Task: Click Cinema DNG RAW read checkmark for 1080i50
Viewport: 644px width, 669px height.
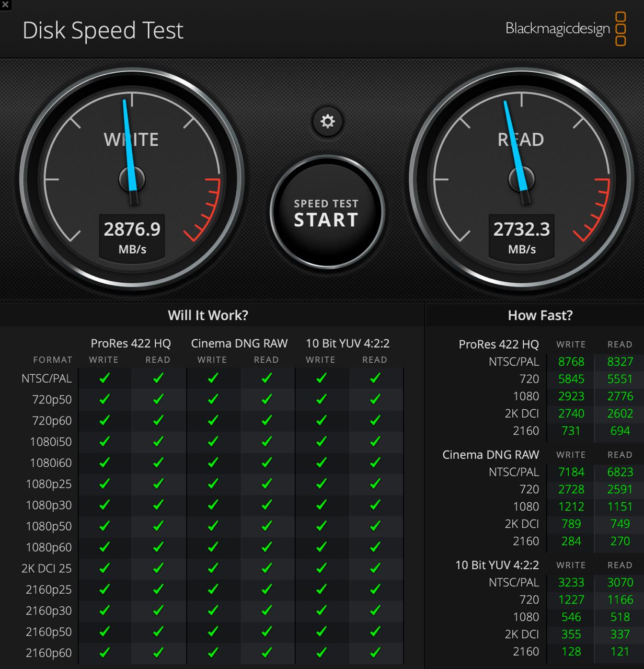Action: 267,441
